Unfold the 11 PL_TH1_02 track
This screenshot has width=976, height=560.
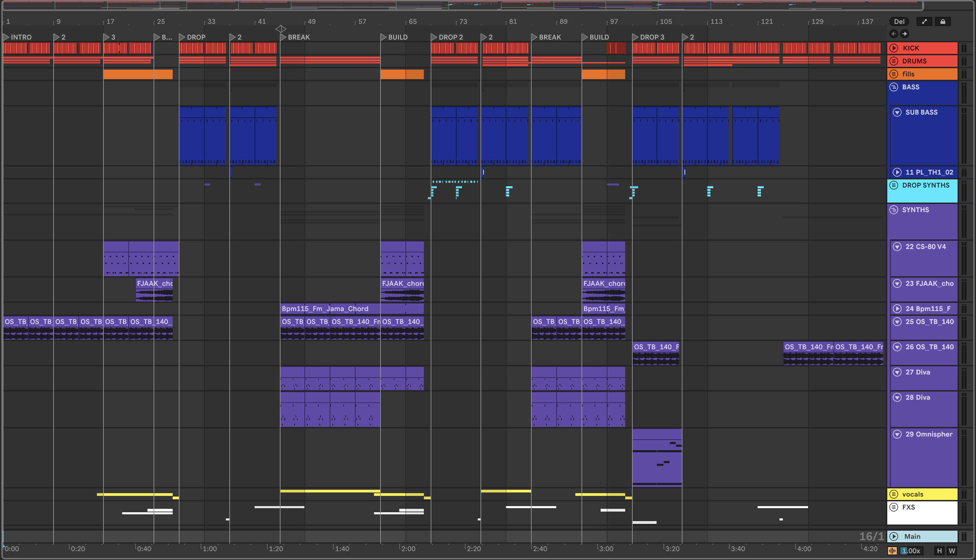(897, 172)
